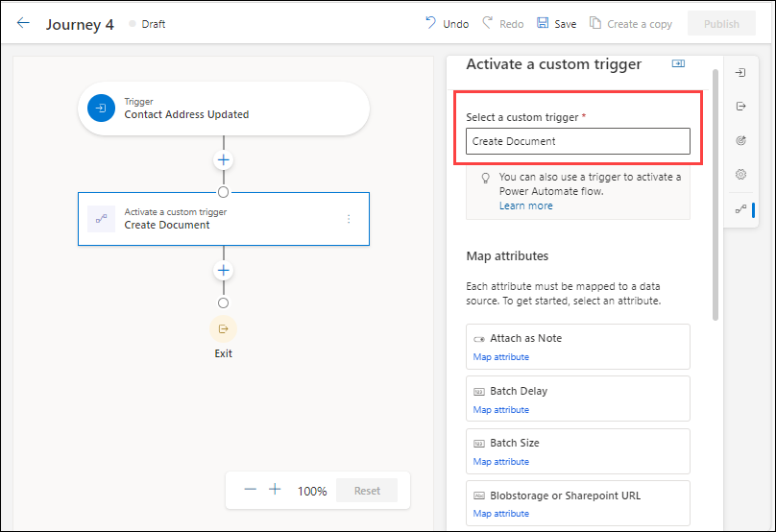Click the exit icon in right sidebar
Image resolution: width=776 pixels, height=532 pixels.
[x=740, y=106]
